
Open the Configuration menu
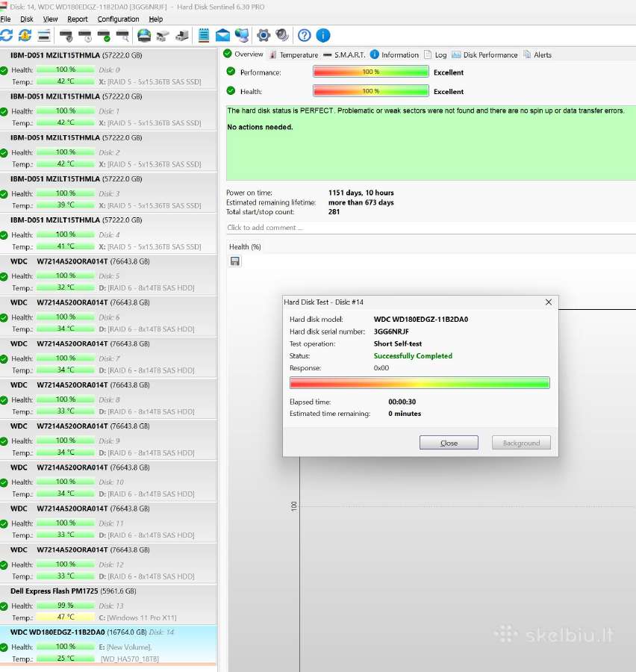click(x=118, y=19)
